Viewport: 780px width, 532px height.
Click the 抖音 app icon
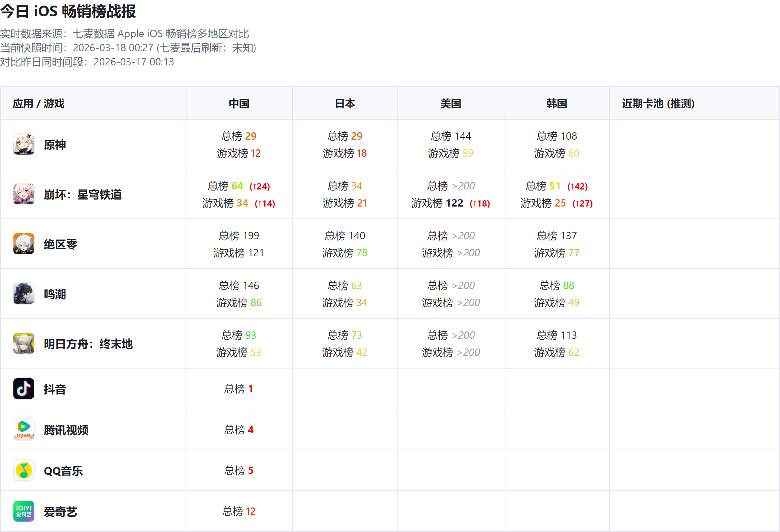coord(24,389)
